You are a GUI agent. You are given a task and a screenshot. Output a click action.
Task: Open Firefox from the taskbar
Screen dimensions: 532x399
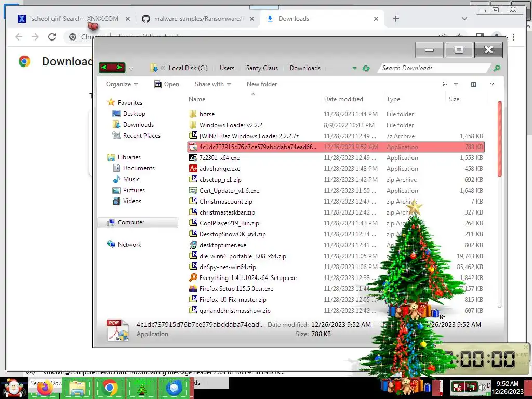click(45, 388)
